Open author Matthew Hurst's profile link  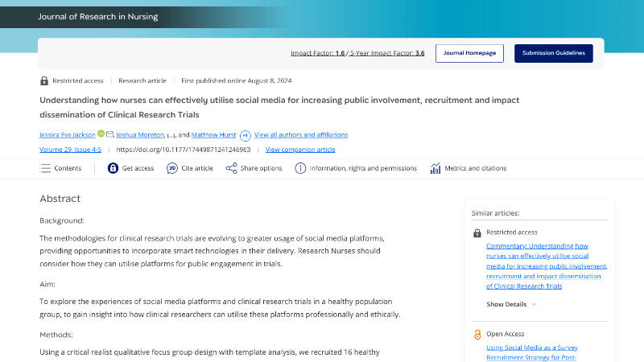(x=213, y=134)
